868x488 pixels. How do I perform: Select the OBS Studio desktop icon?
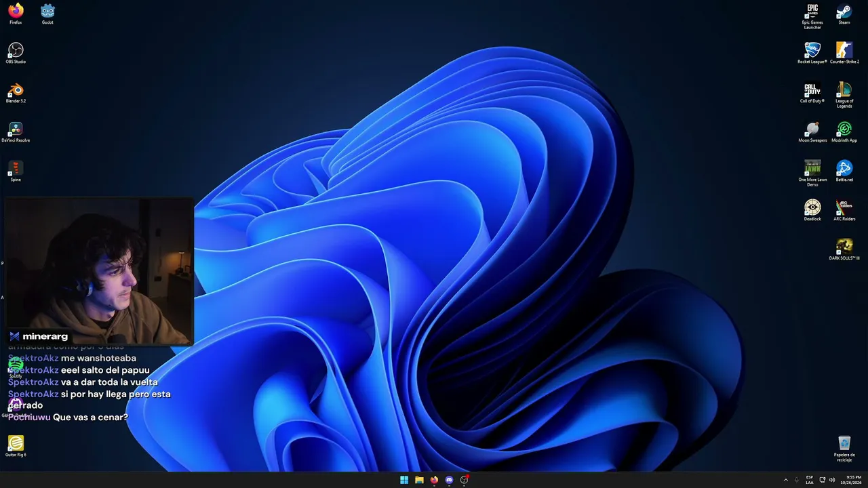(16, 53)
